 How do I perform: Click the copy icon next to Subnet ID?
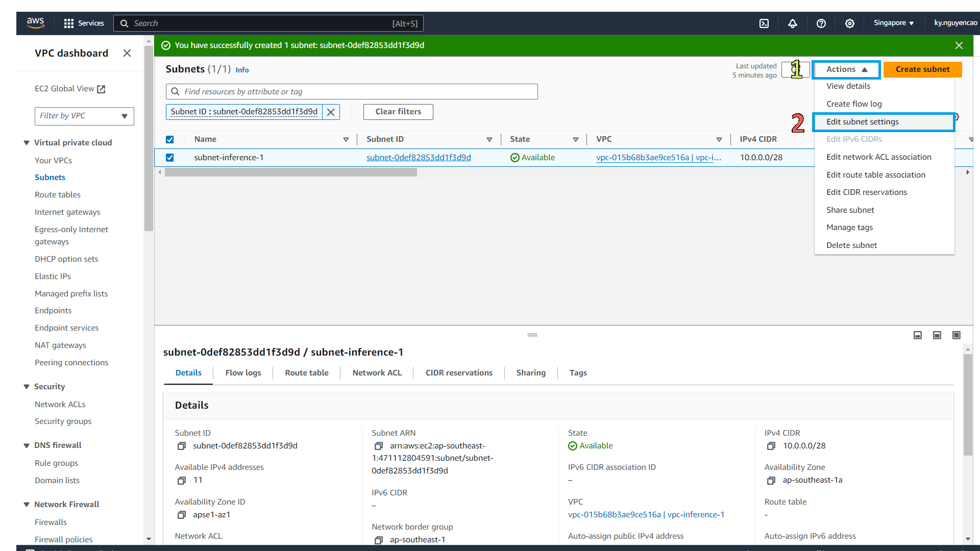click(x=182, y=445)
